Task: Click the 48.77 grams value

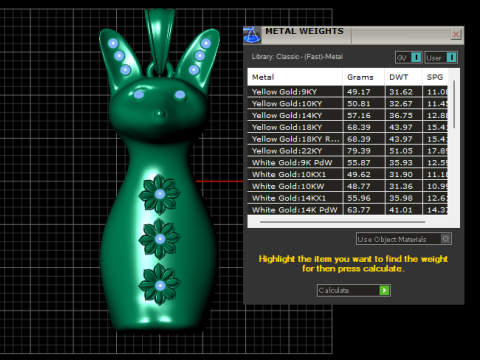Action: pos(359,186)
